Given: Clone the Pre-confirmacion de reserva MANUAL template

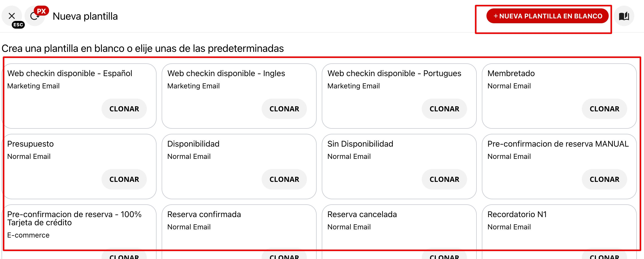Looking at the screenshot, I should (604, 179).
